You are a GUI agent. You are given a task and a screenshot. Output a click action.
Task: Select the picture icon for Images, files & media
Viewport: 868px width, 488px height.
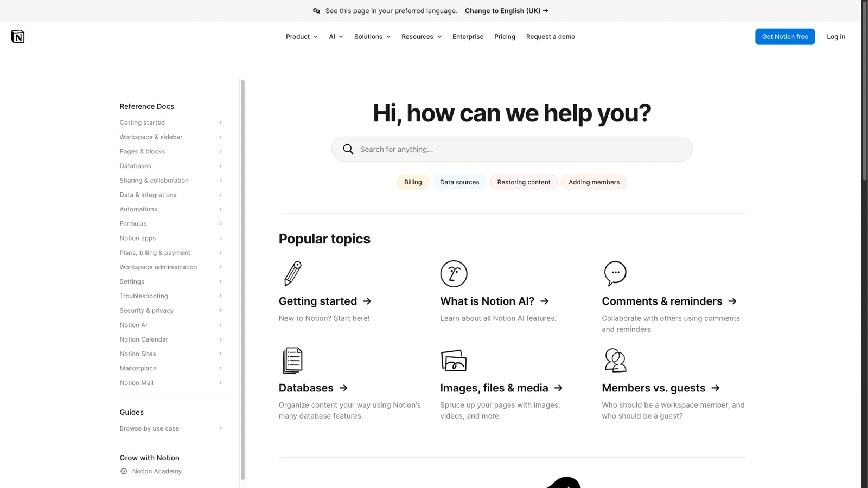tap(454, 360)
